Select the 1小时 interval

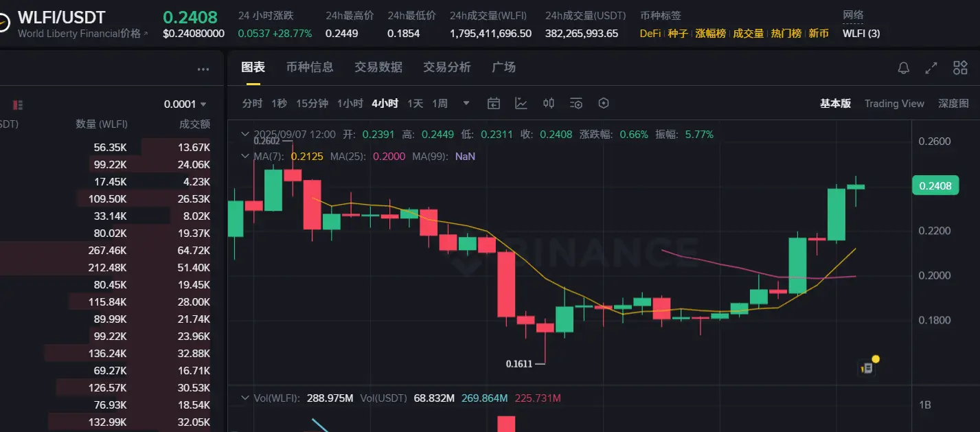pyautogui.click(x=350, y=104)
